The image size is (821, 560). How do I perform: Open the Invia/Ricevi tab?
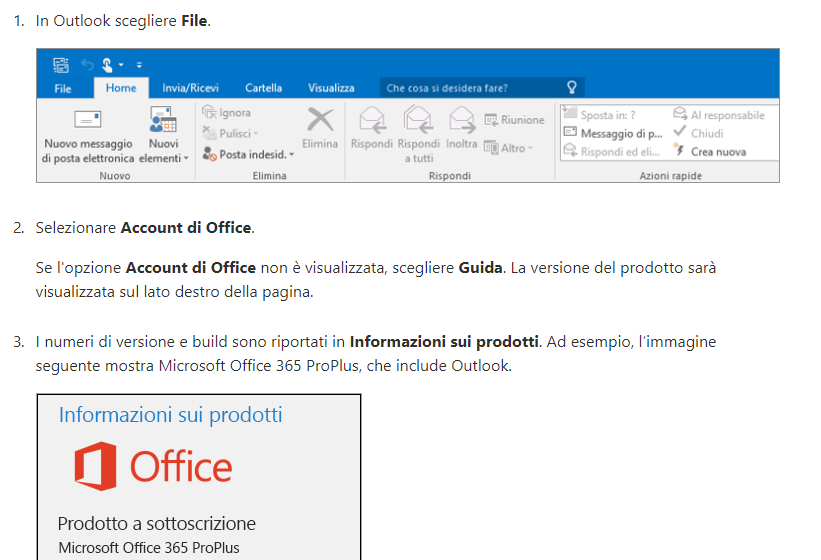pyautogui.click(x=191, y=88)
